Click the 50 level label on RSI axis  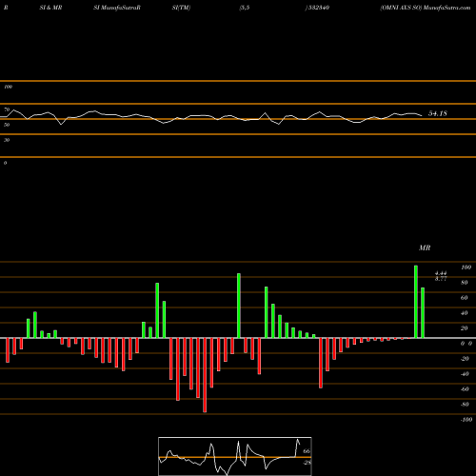(7, 125)
